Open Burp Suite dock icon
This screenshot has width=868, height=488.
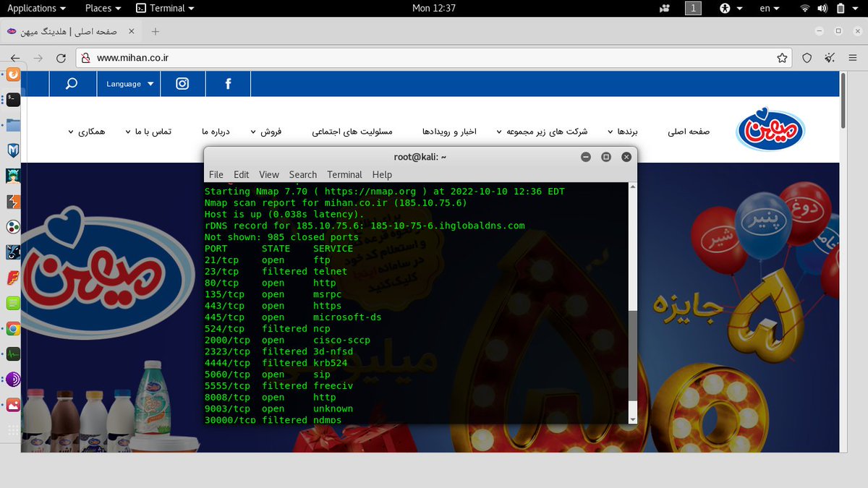pos(12,202)
